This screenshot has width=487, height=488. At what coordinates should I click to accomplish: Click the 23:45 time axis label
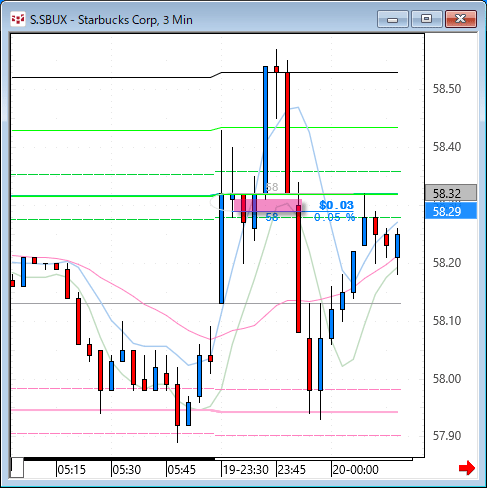[292, 470]
